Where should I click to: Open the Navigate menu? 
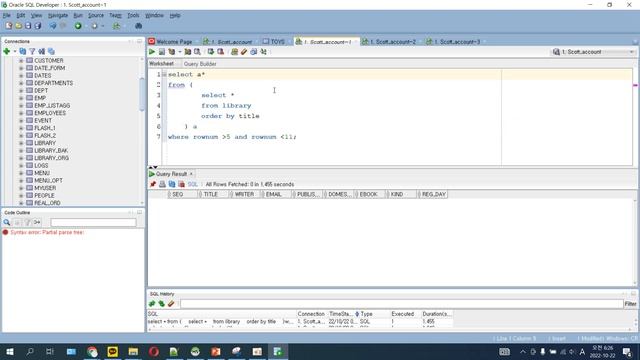coord(58,16)
